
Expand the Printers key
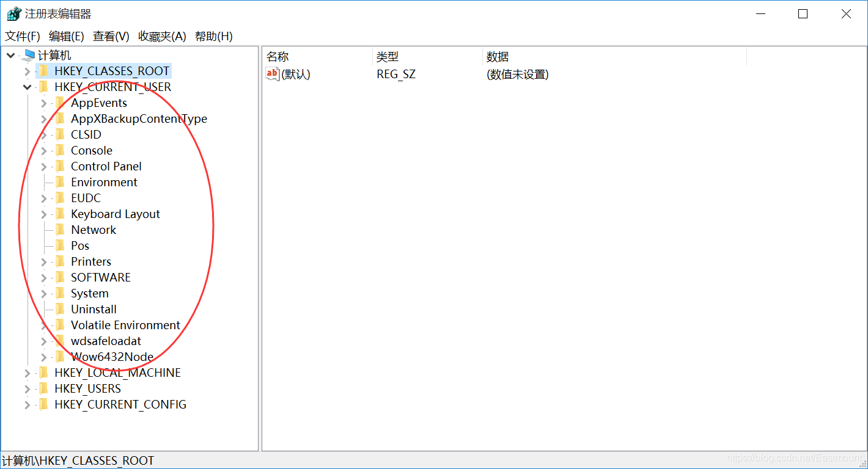click(43, 261)
